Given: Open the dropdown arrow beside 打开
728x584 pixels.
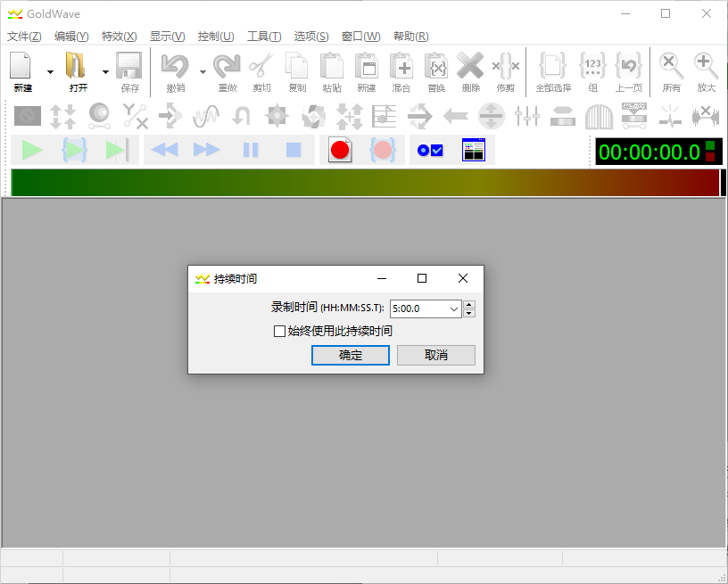Looking at the screenshot, I should (x=105, y=72).
